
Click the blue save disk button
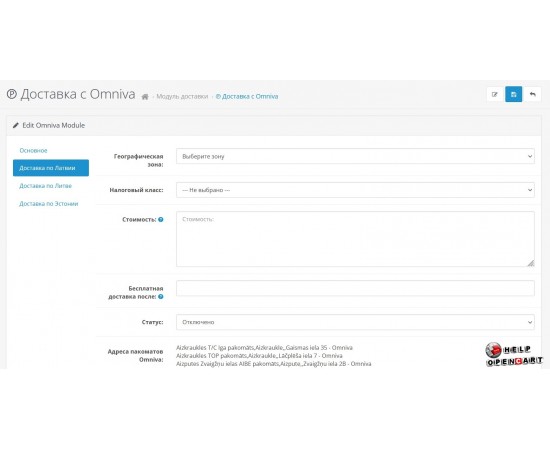tap(514, 94)
